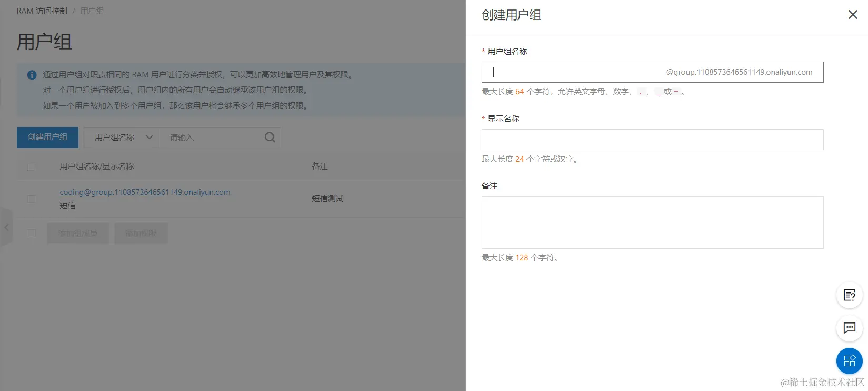Open the chat support icon

click(x=849, y=328)
